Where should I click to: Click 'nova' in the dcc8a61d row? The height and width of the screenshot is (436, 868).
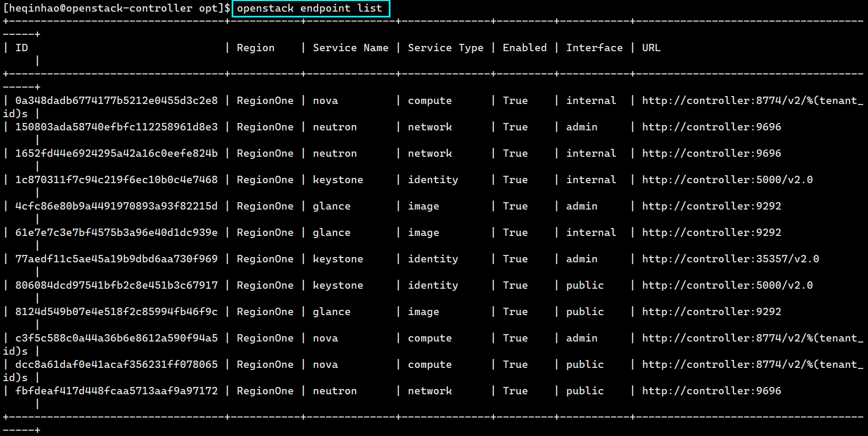click(325, 365)
